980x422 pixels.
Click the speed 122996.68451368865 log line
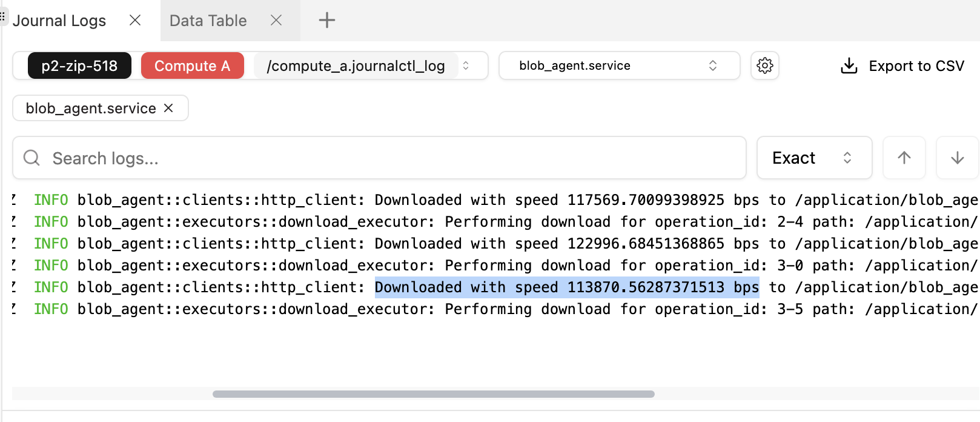pyautogui.click(x=495, y=244)
